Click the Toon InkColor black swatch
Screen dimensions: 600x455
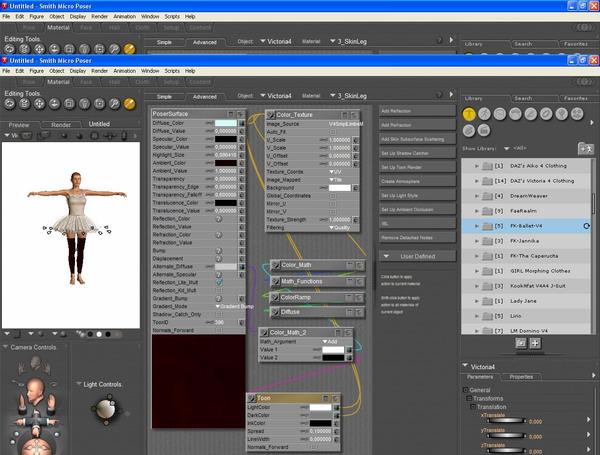pyautogui.click(x=320, y=423)
